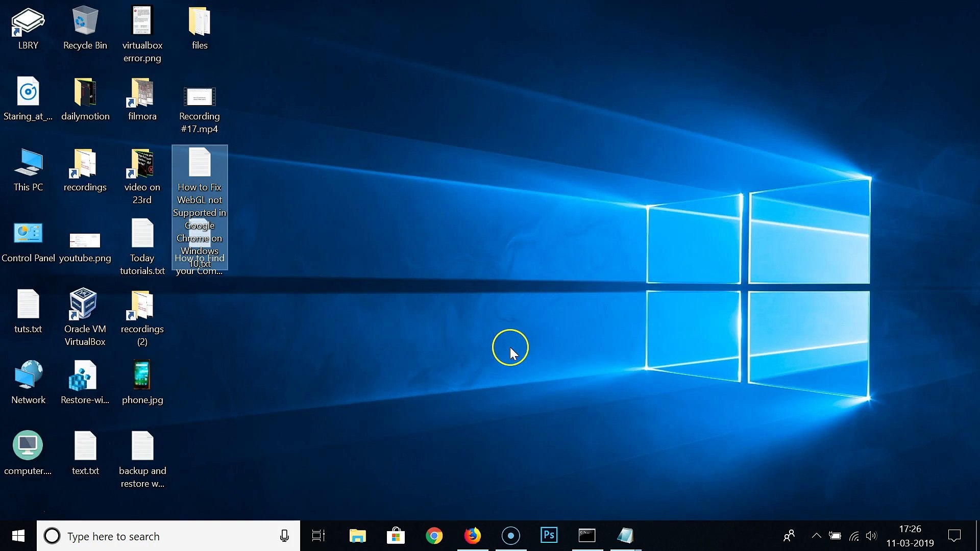Select Oracle VM VirtualBox shortcut

coord(85,318)
